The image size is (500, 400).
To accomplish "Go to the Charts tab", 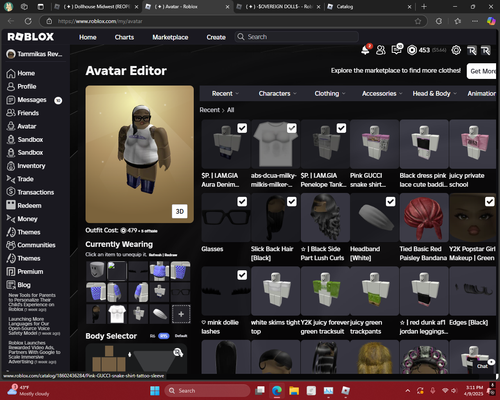I will point(124,37).
